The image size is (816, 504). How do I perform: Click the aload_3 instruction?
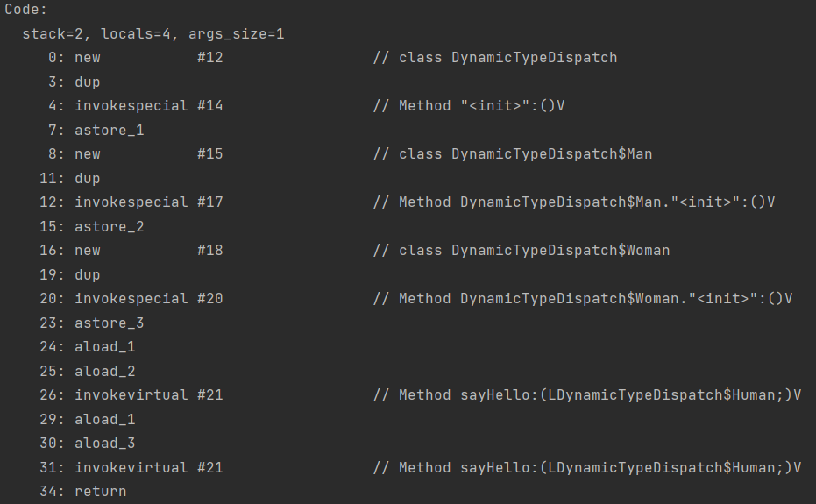click(104, 444)
